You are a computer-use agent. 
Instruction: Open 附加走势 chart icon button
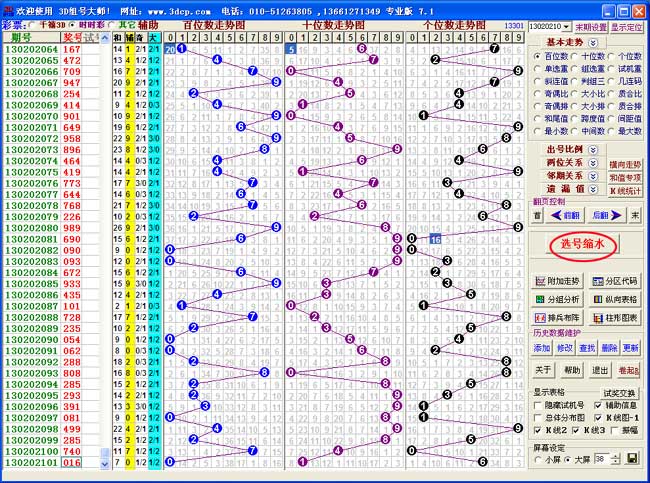(558, 281)
